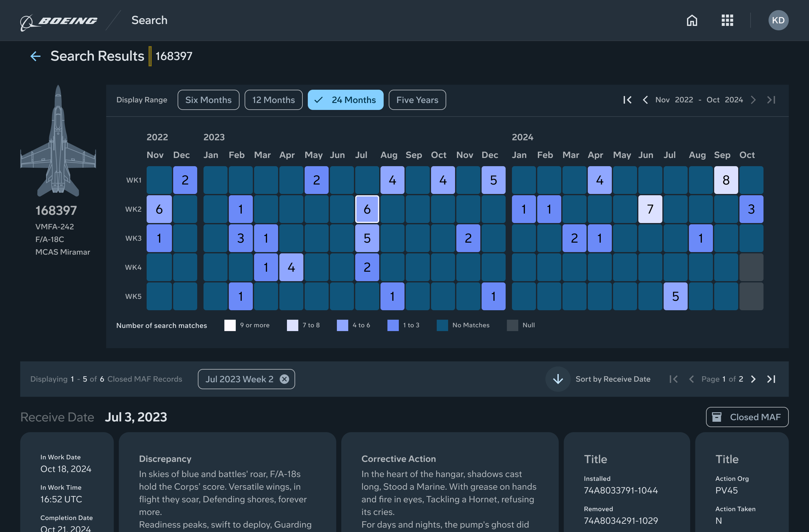Viewport: 809px width, 532px height.
Task: Select 12 Months display range
Action: pos(273,100)
